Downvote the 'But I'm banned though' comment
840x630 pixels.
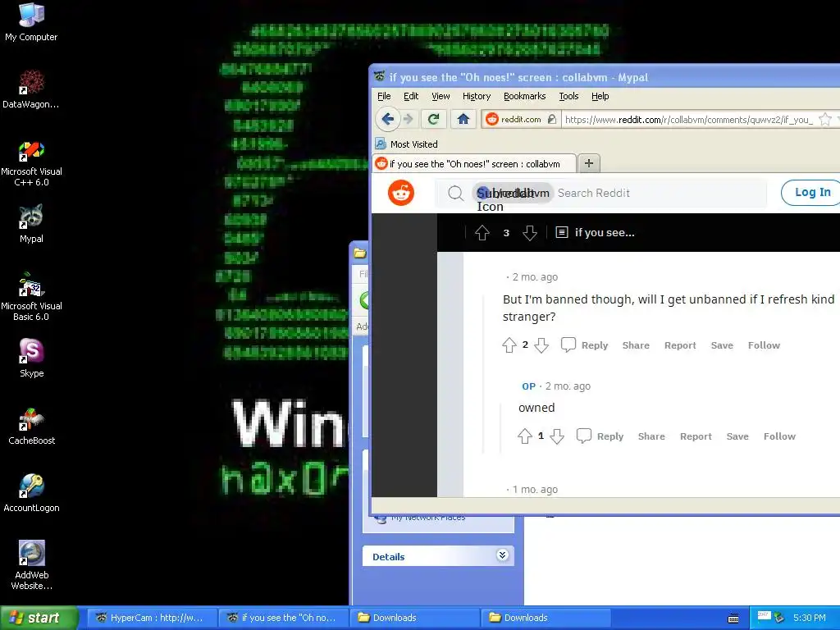[541, 345]
